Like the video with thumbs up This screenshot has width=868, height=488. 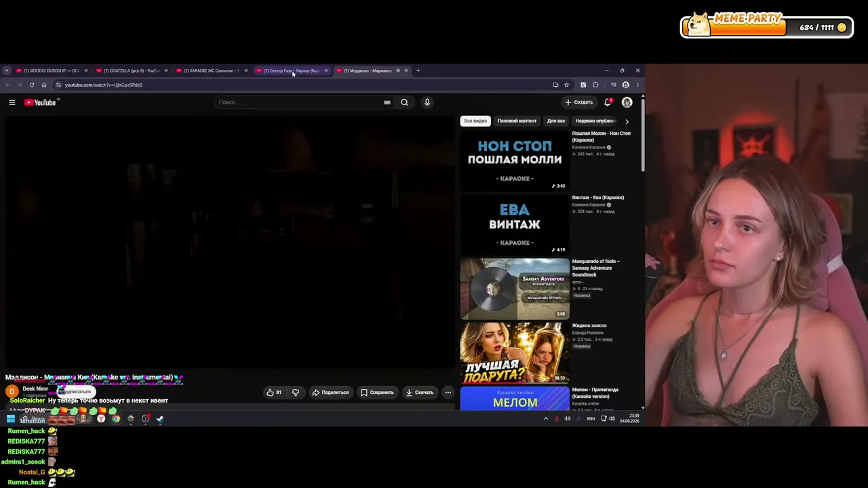[275, 392]
